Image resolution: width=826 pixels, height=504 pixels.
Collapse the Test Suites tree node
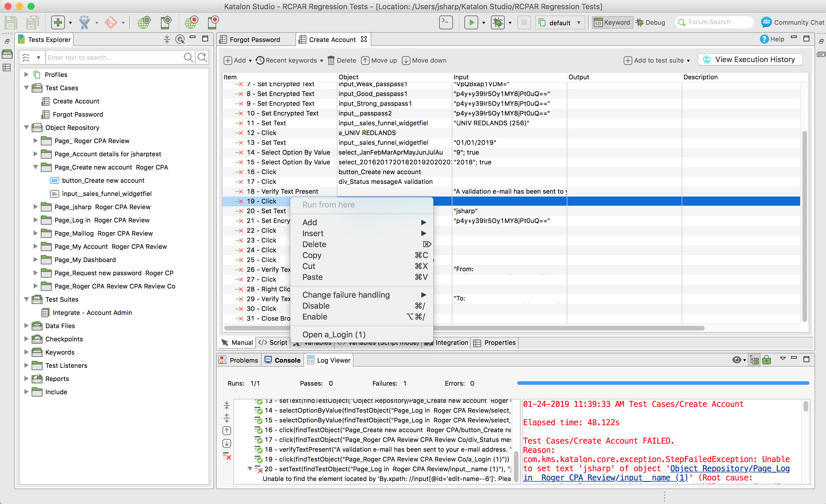click(26, 299)
